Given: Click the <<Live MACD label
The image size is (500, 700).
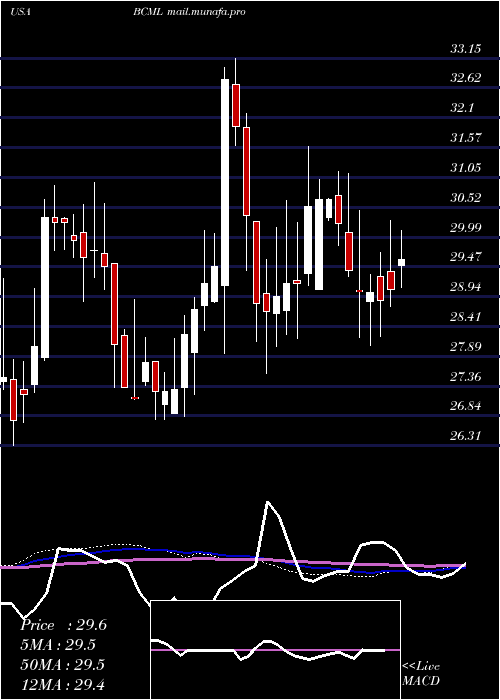Looking at the screenshot, I should click(x=421, y=673).
